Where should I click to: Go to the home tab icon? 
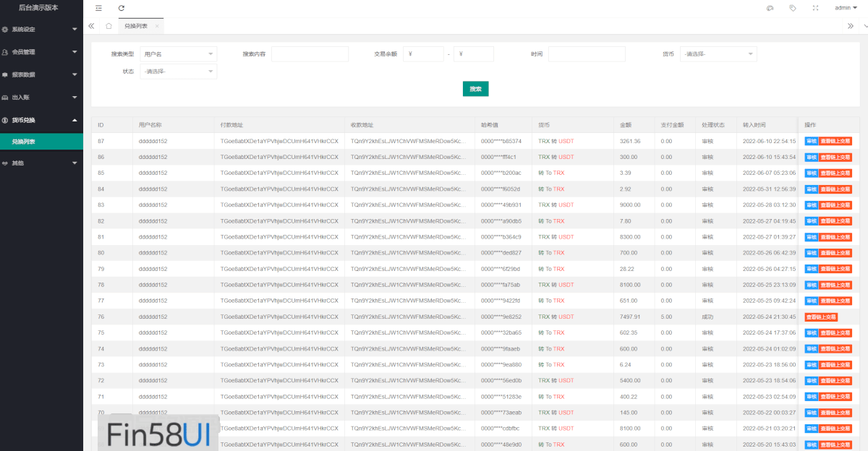coord(109,26)
